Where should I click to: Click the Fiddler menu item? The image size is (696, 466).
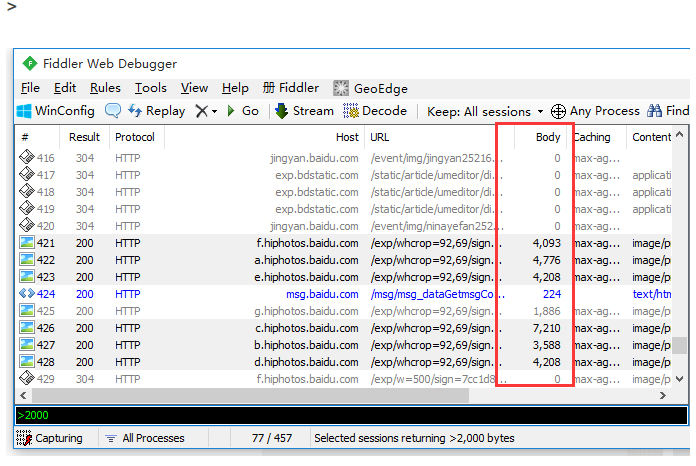click(291, 88)
